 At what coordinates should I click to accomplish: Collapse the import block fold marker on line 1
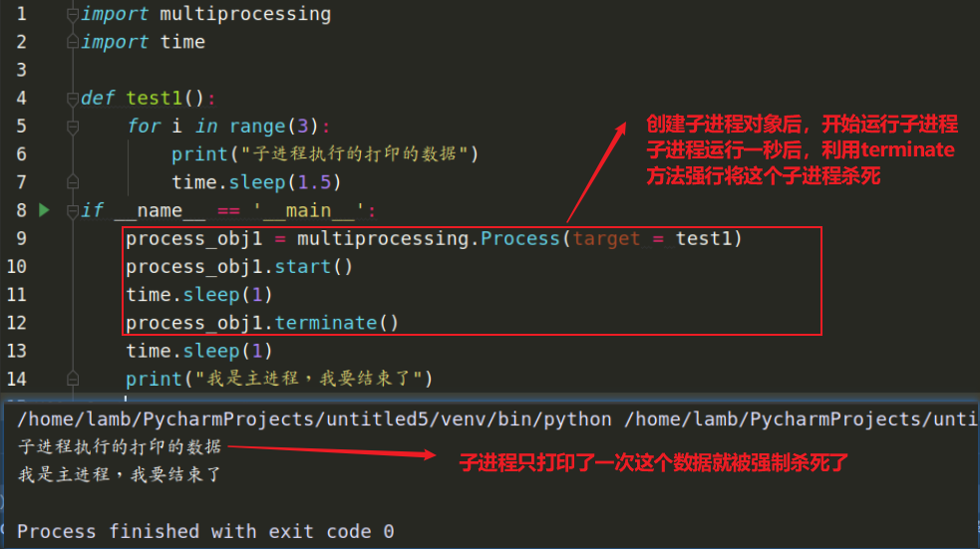coord(72,15)
